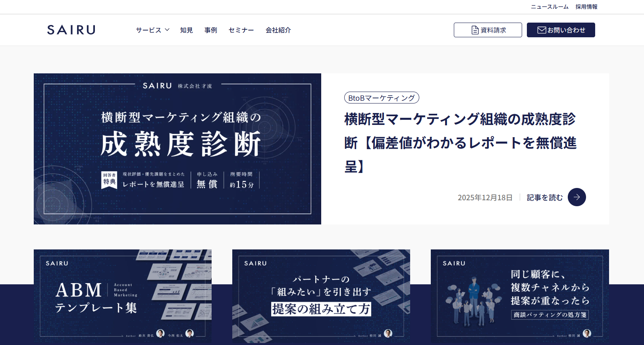Open the ABM テンプレート集 card thumbnail
Screen dimensions: 644x345
[x=122, y=296]
